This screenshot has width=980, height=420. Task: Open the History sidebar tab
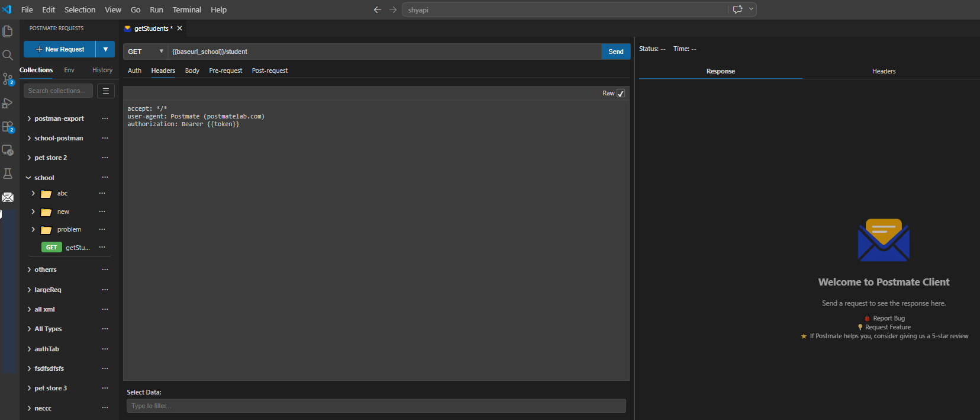coord(102,70)
